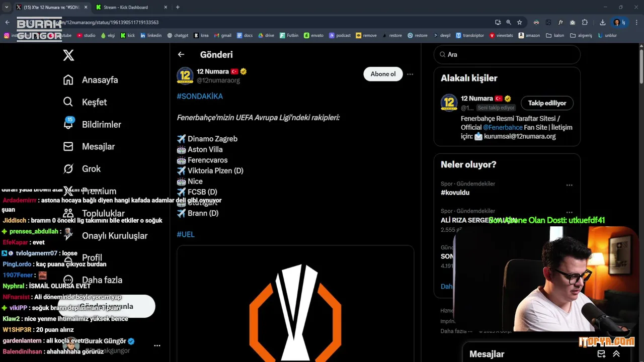The height and width of the screenshot is (362, 644).
Task: Click browser back arrow
Action: (x=7, y=22)
